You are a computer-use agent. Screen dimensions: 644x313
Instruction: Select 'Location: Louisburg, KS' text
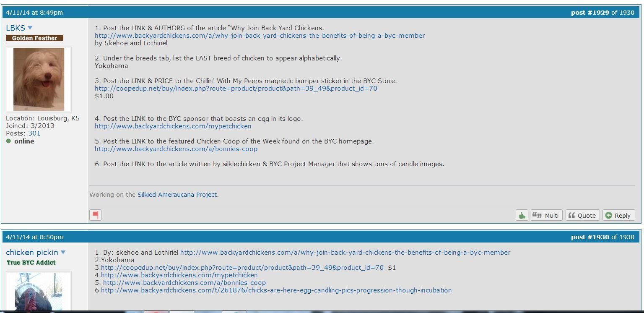(43, 118)
